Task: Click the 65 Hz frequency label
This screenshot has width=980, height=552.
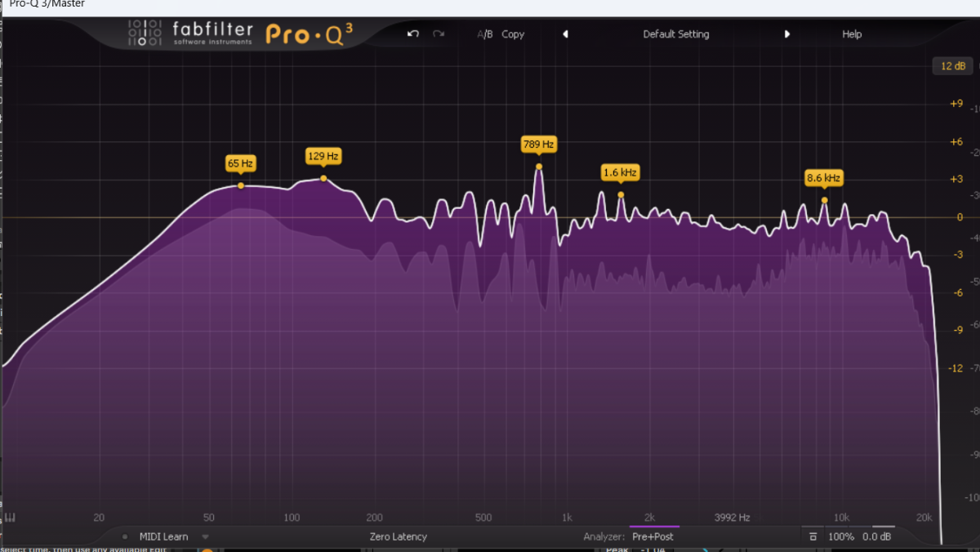Action: point(241,163)
